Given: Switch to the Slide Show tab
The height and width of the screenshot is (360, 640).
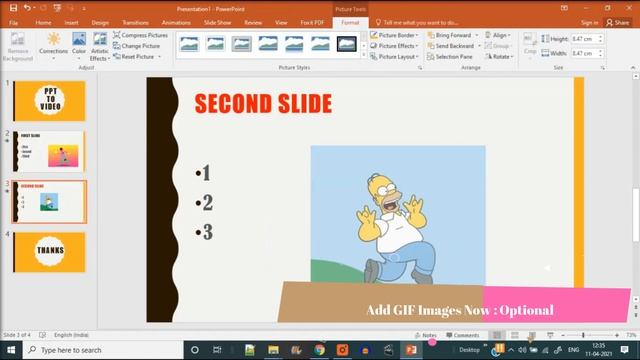Looking at the screenshot, I should (218, 22).
